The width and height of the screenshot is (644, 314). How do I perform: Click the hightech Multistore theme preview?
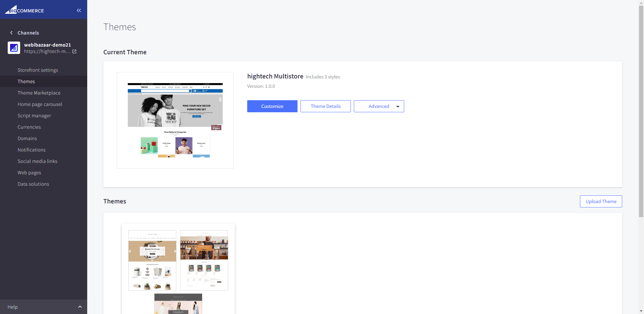tap(175, 120)
